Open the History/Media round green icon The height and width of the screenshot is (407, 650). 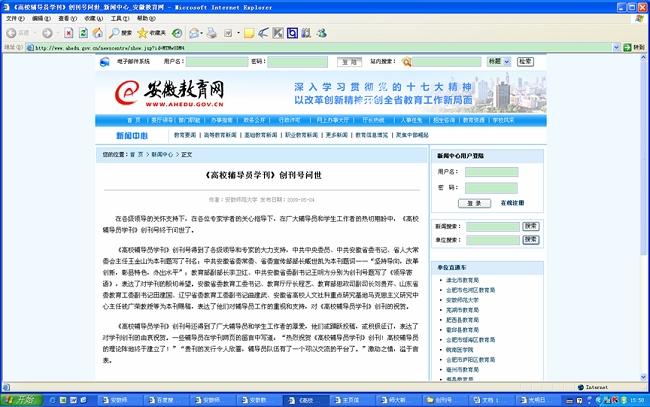click(177, 33)
